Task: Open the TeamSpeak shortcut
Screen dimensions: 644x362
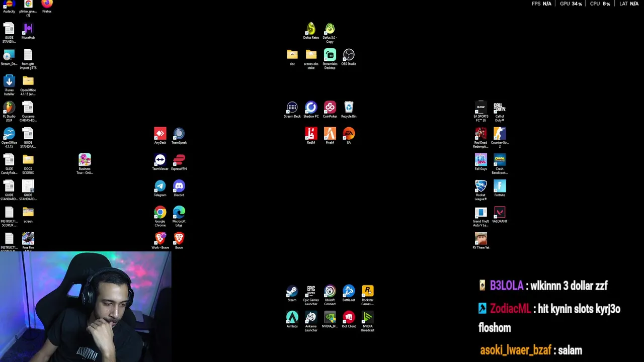Action: point(179,136)
